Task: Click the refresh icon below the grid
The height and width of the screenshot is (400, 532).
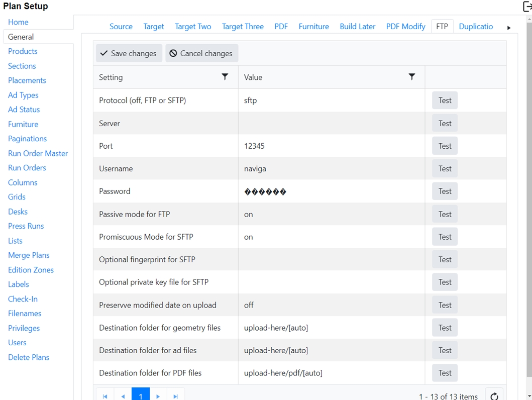Action: [x=494, y=395]
